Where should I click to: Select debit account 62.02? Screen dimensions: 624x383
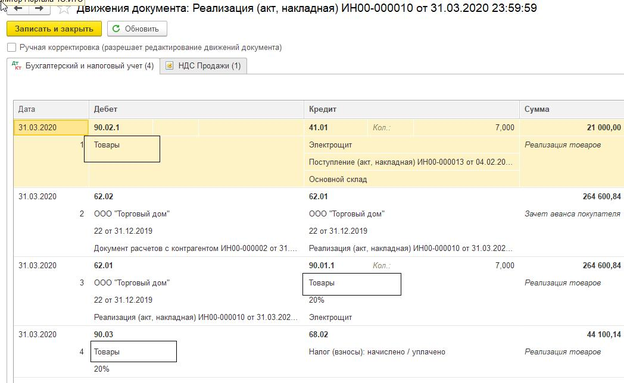tap(103, 196)
